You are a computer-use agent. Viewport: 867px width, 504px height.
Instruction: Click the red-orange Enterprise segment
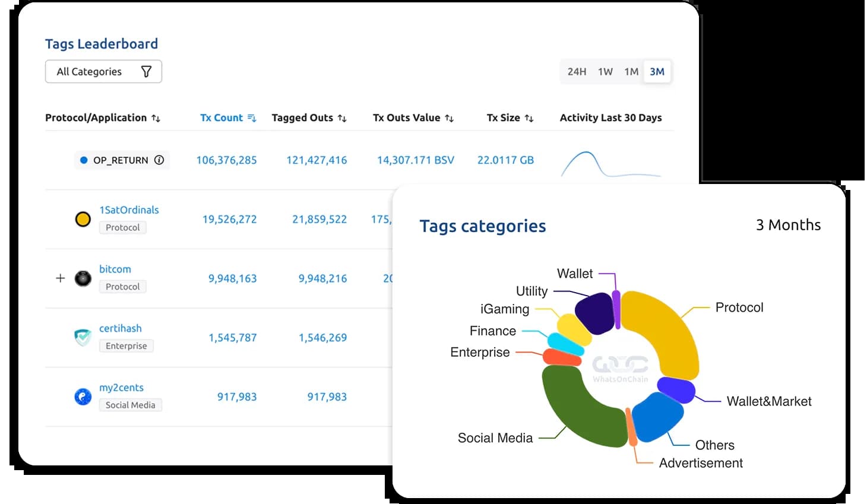tap(562, 357)
